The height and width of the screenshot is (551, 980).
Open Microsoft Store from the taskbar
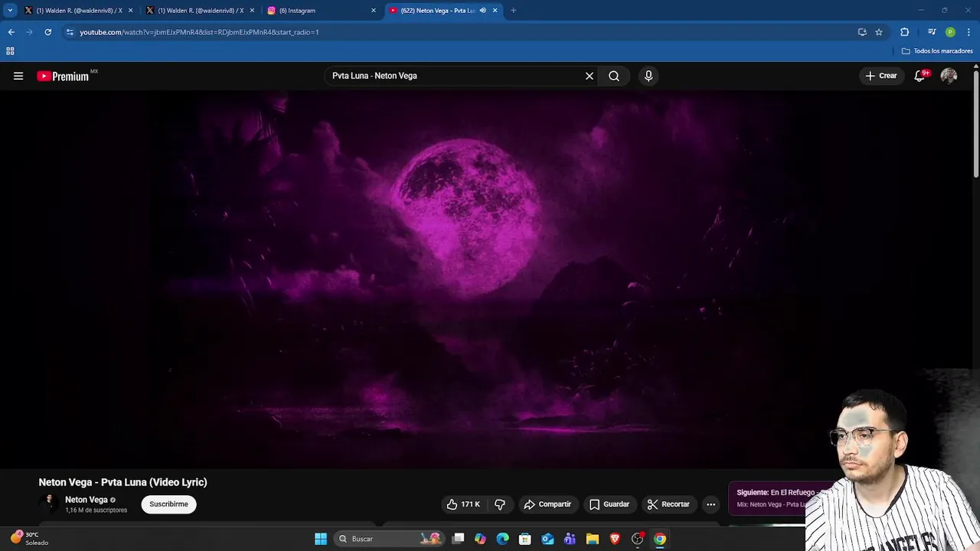[x=525, y=539]
